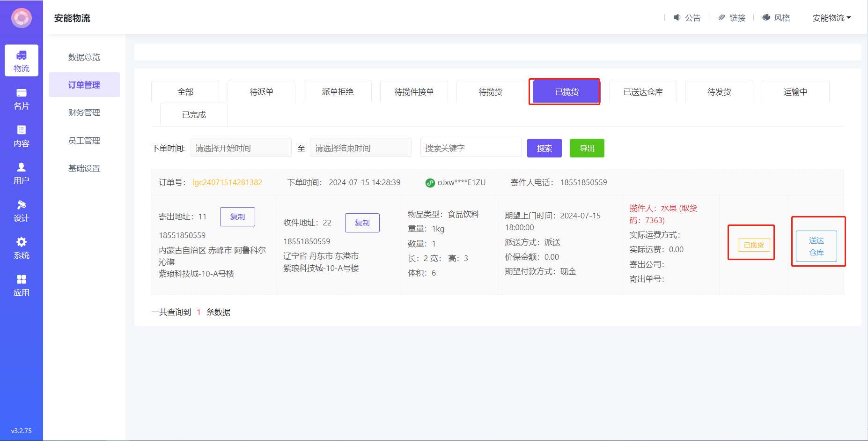Switch to the 待派单 tab

261,92
